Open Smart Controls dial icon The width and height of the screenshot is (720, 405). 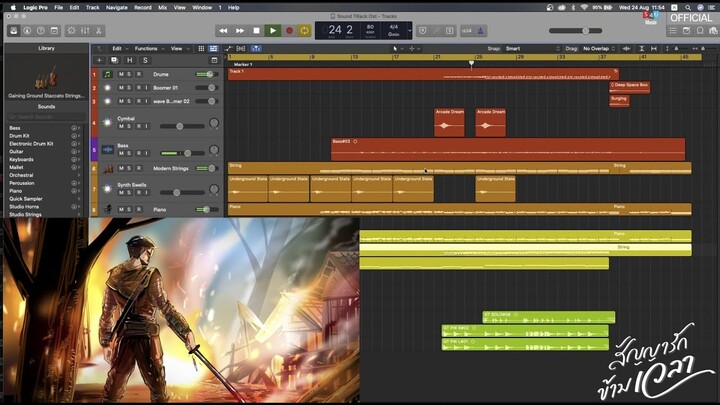(x=72, y=31)
